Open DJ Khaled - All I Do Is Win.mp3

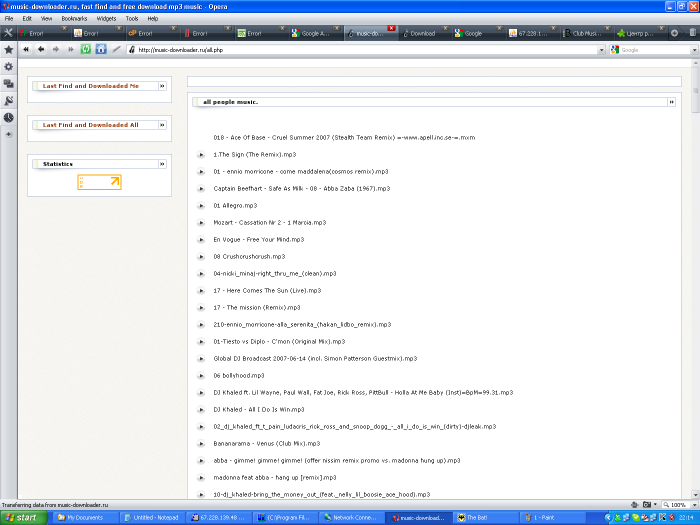tap(258, 410)
